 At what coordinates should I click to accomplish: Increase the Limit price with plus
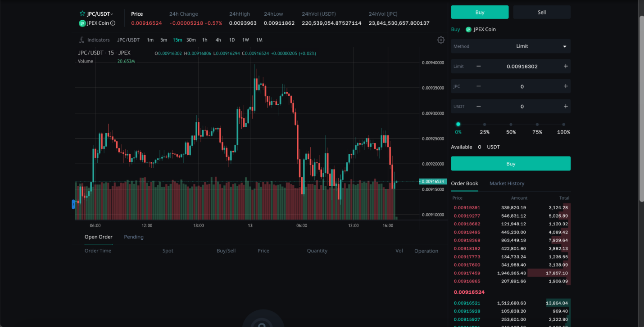pos(566,66)
